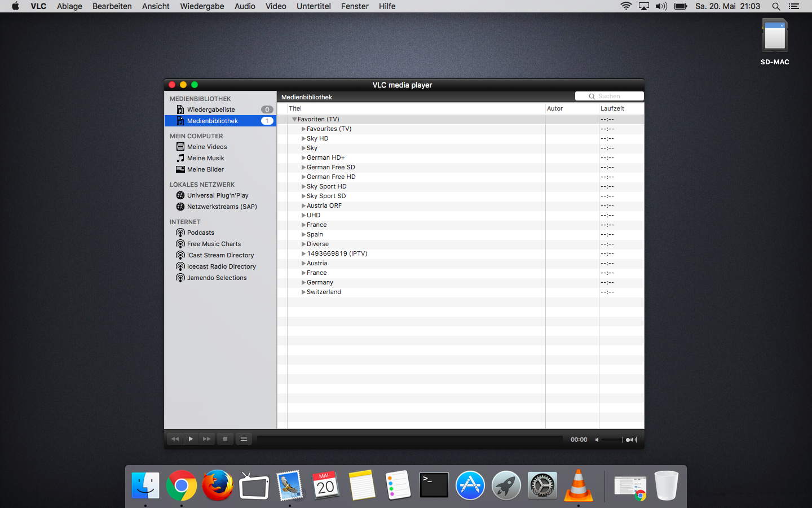Select Wiedergabeliste in the sidebar
812x508 pixels.
coord(211,110)
